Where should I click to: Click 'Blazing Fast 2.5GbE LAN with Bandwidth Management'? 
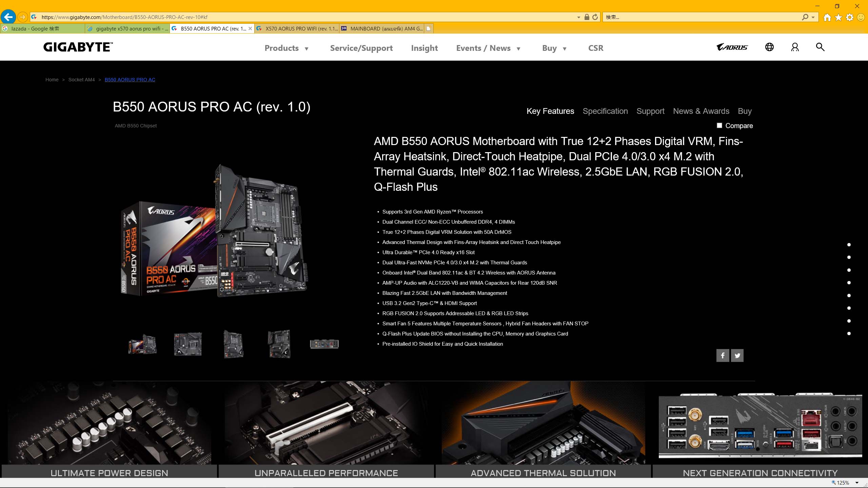pos(445,293)
